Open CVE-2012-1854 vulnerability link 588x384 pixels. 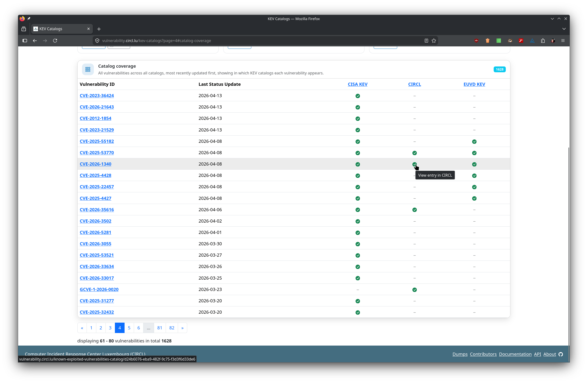(x=95, y=118)
